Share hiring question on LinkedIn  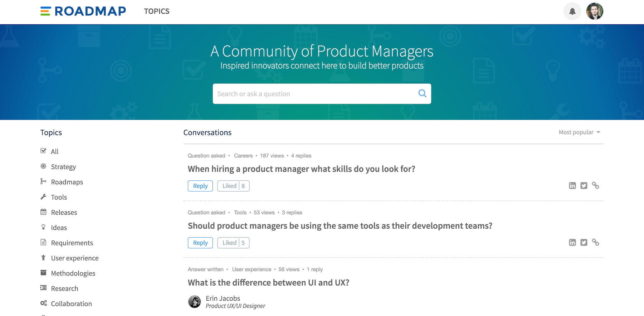pos(572,185)
